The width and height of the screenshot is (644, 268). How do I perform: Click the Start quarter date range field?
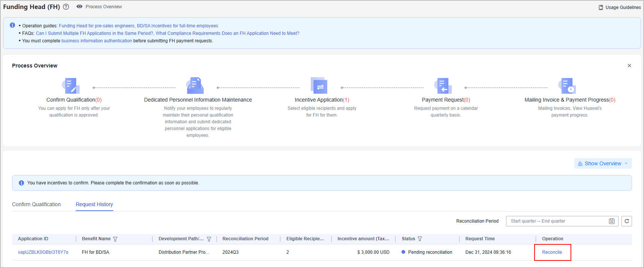click(x=555, y=221)
